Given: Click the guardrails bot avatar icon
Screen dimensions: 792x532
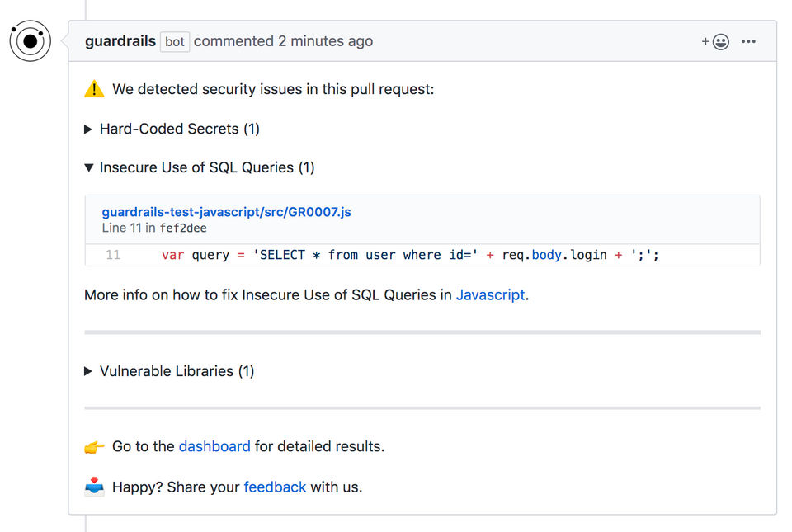Looking at the screenshot, I should (31, 40).
